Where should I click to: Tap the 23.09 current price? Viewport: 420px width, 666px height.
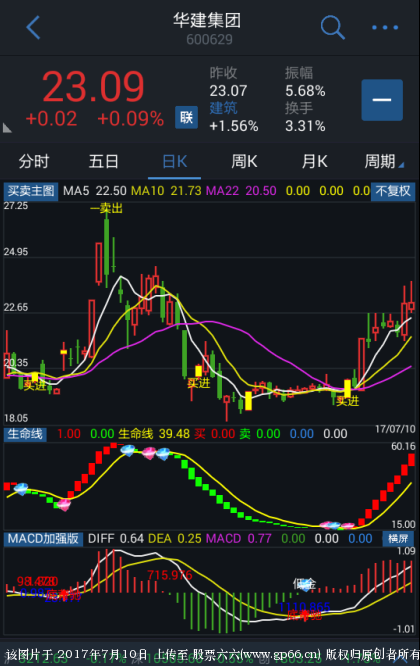(x=93, y=87)
